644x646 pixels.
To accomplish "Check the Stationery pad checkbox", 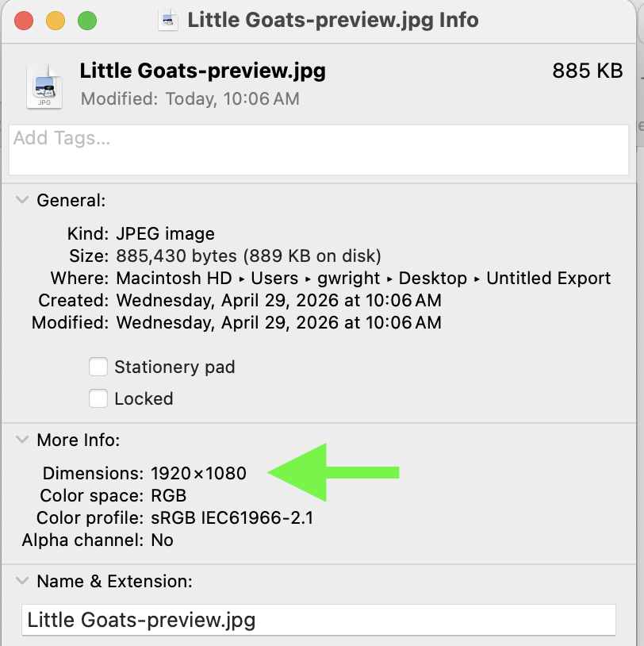I will (98, 367).
